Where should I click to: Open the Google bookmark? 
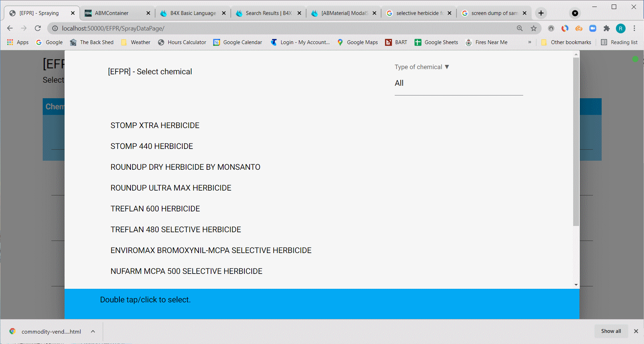(x=49, y=42)
